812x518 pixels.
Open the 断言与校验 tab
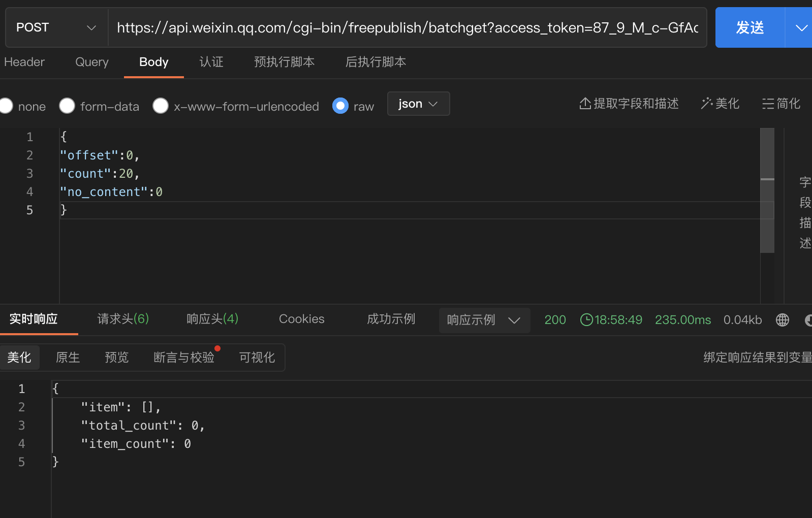point(184,358)
